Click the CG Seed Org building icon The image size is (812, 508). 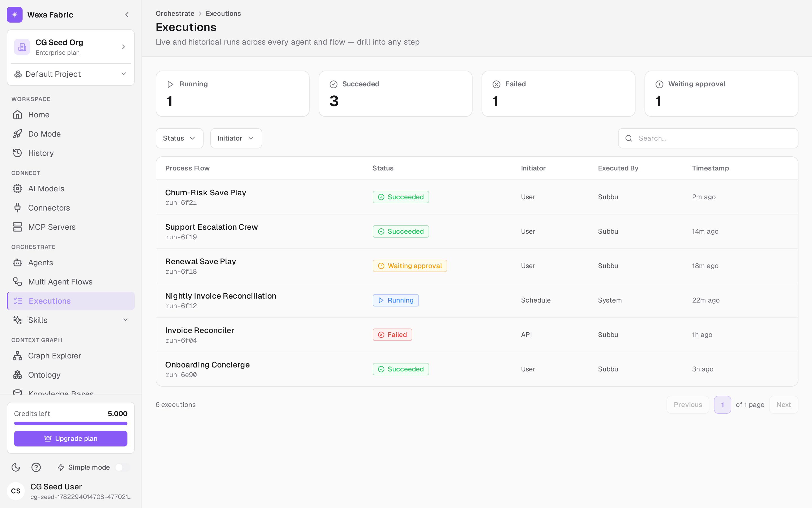(22, 47)
